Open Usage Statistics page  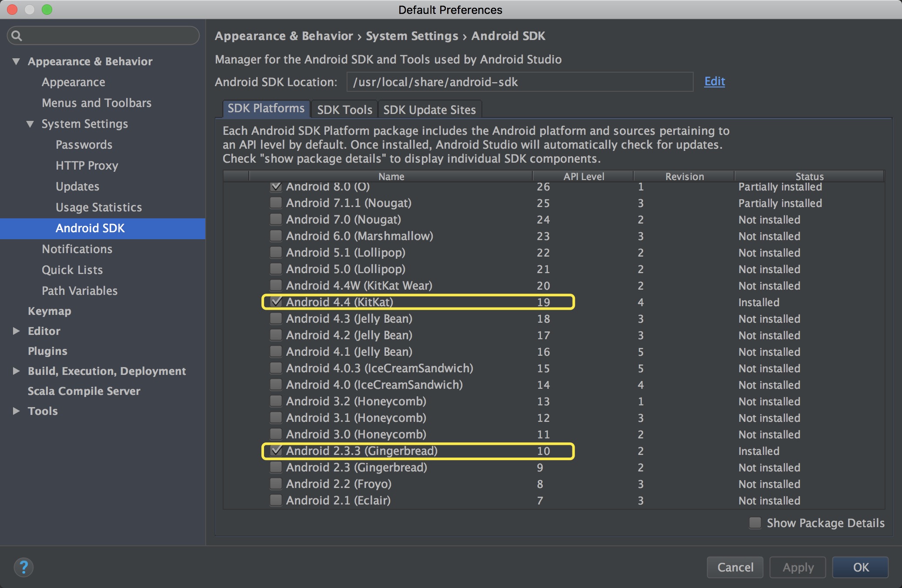99,207
